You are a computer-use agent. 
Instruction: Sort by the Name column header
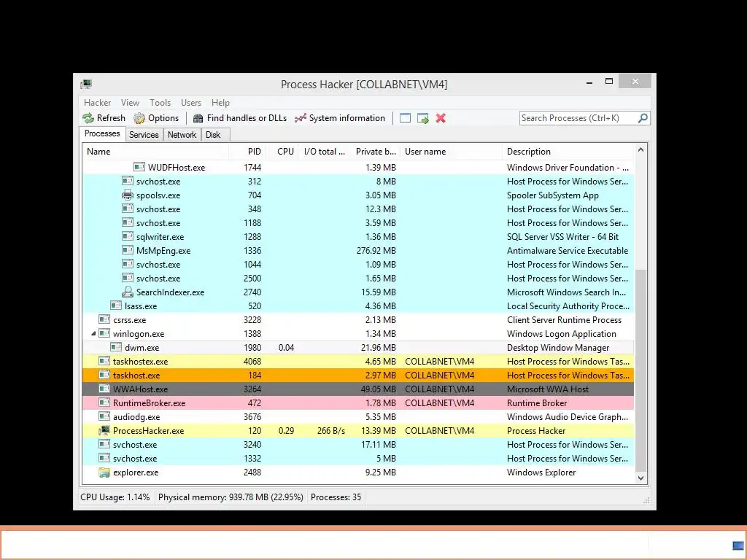click(156, 152)
